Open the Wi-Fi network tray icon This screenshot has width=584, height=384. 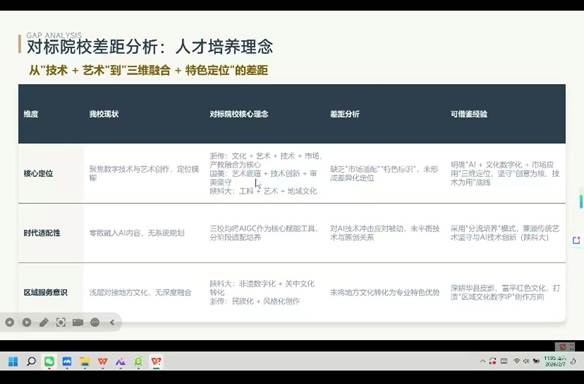(517, 361)
